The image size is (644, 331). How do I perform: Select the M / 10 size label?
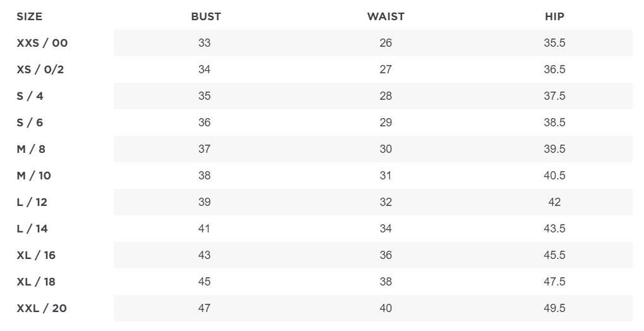point(33,176)
